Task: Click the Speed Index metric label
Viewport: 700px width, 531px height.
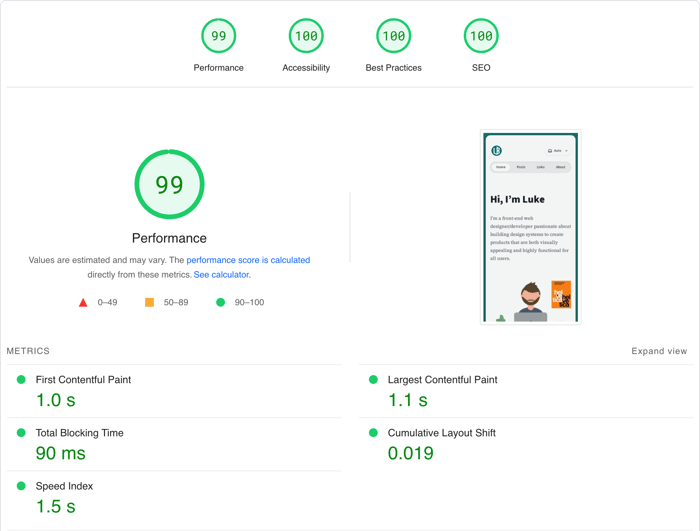Action: 64,486
